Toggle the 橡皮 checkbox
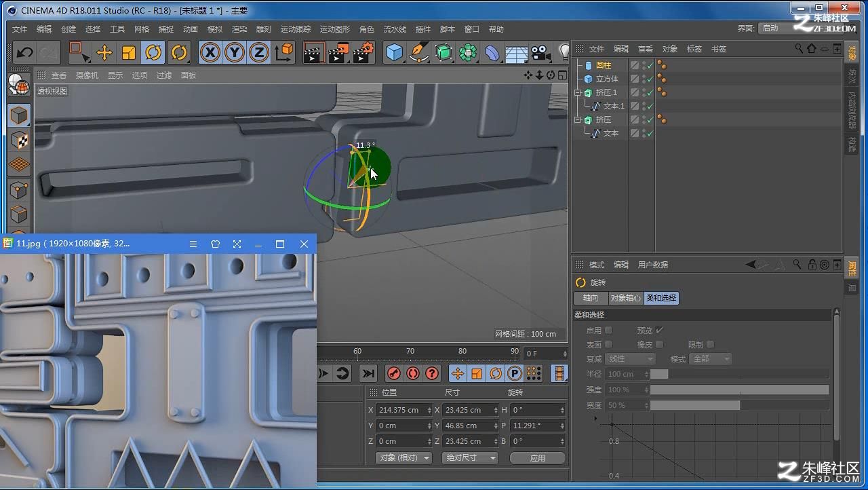Screen dimensions: 868x490 (659, 344)
